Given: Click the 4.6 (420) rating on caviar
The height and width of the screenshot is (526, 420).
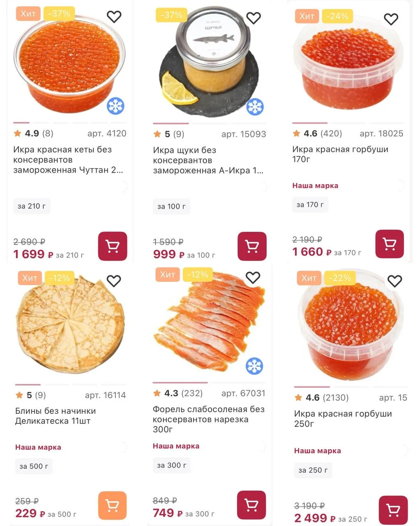Looking at the screenshot, I should [317, 134].
